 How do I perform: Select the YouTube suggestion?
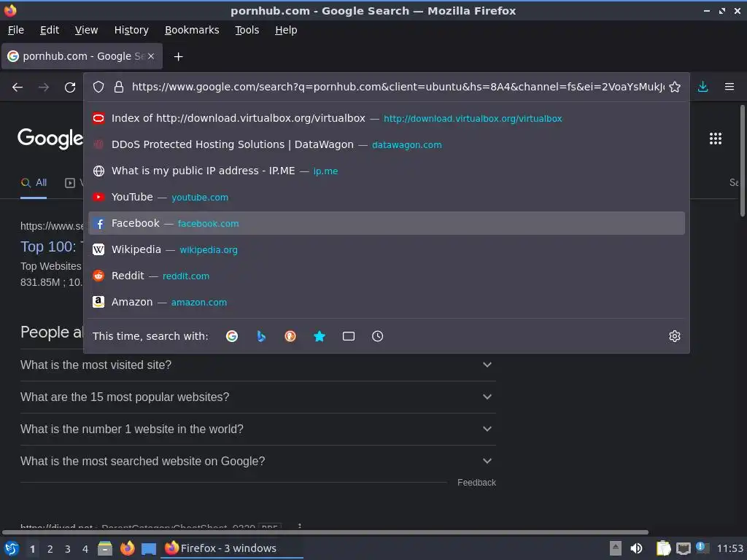coord(387,197)
